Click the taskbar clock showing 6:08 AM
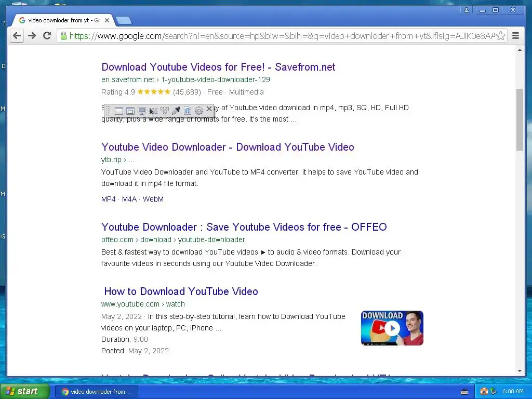This screenshot has width=532, height=399. tap(513, 392)
